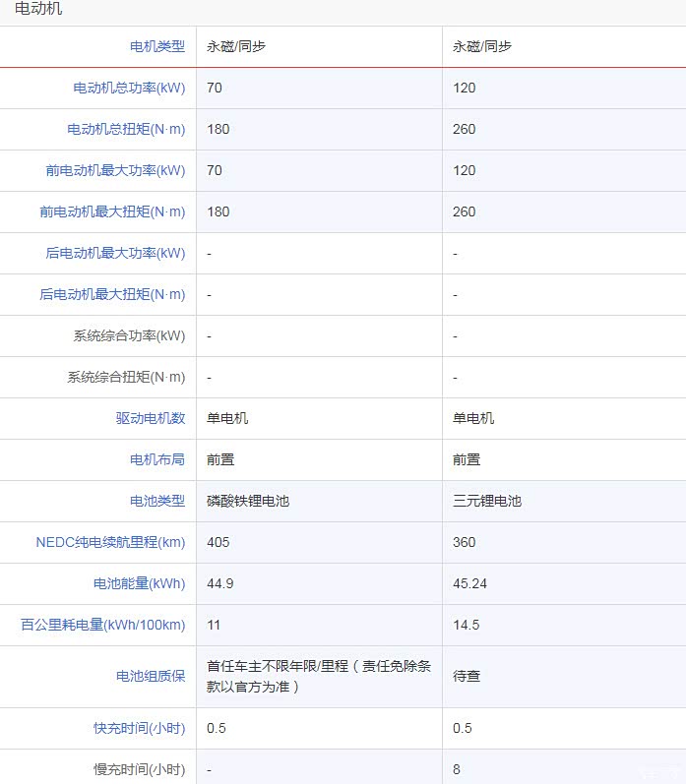Open the 后电动机最大扭矩(N·m) link
The height and width of the screenshot is (784, 686).
tap(112, 294)
